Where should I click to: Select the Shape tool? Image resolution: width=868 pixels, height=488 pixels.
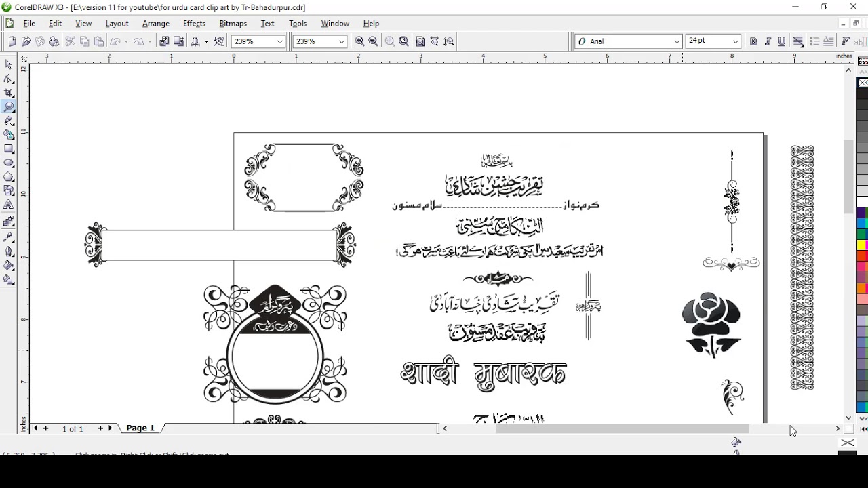(x=9, y=79)
